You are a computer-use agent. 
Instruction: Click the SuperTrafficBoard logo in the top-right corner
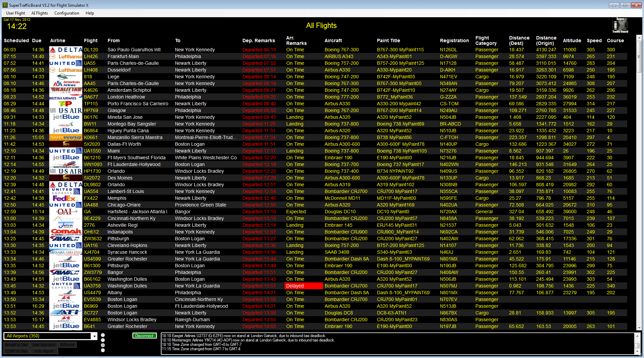click(x=620, y=26)
